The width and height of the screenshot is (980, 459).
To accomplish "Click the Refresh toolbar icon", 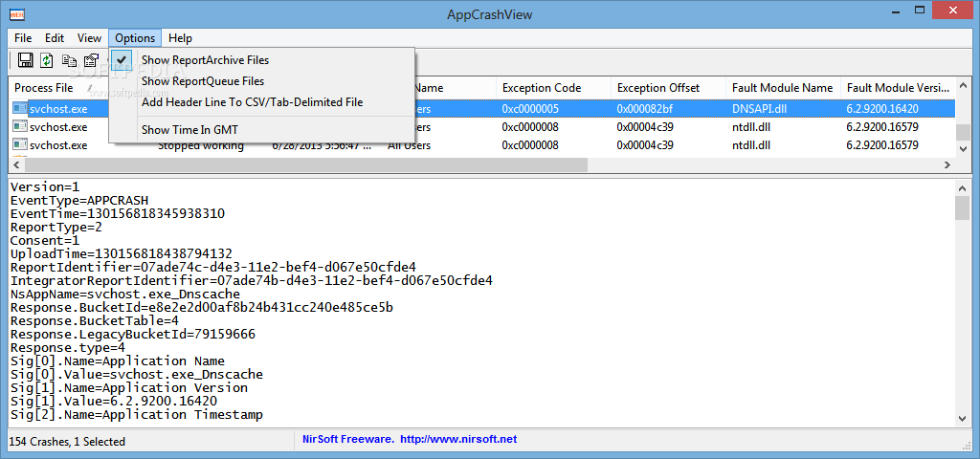I will 47,60.
